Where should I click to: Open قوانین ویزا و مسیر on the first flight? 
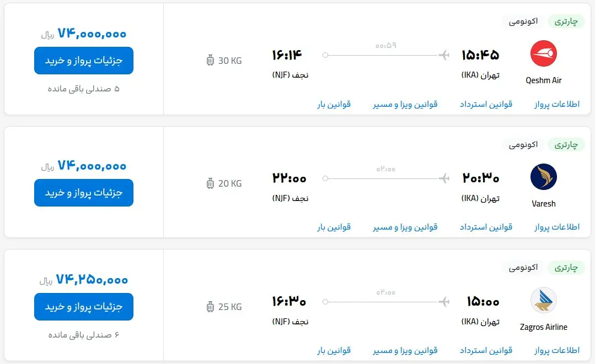(406, 104)
